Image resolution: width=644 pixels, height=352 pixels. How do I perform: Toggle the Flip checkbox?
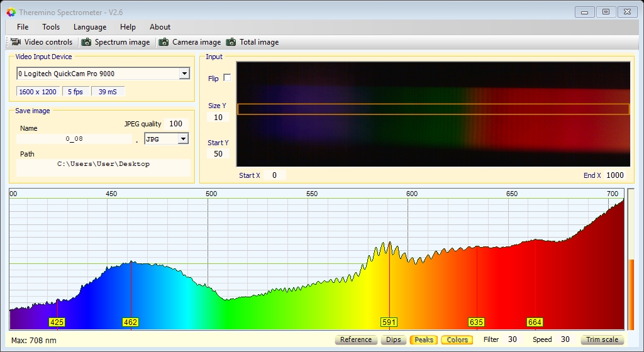227,78
